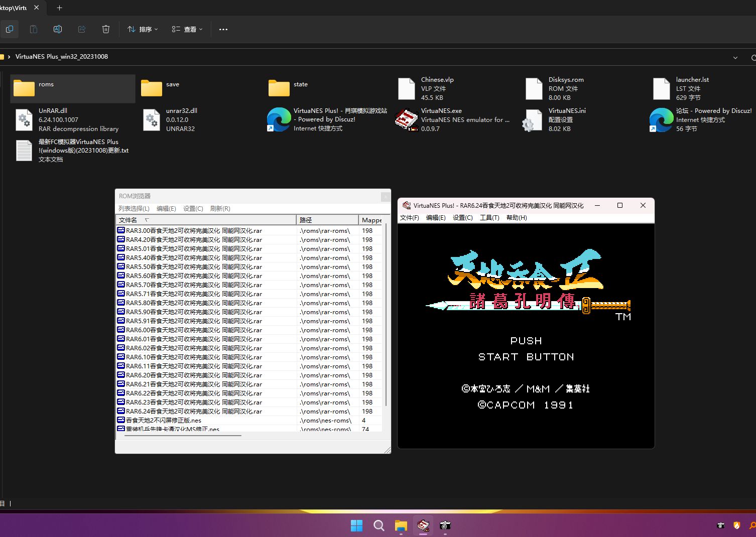Click the copy icon in Explorer toolbar
The width and height of the screenshot is (756, 537).
[x=10, y=29]
